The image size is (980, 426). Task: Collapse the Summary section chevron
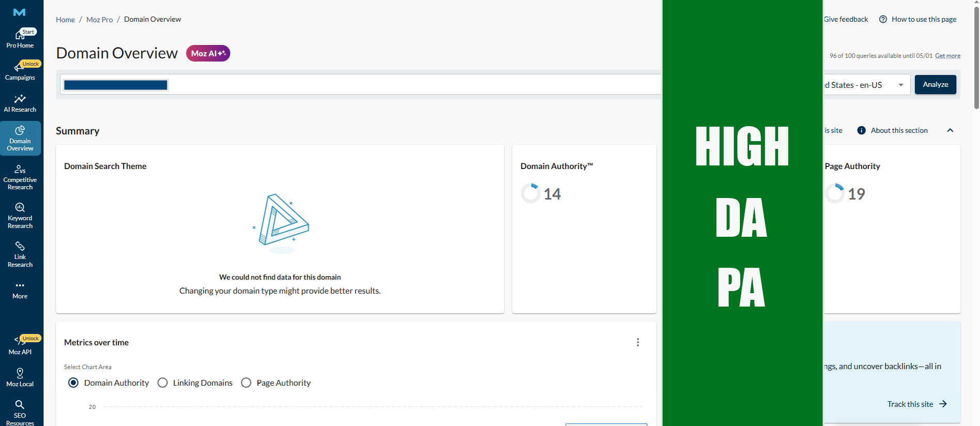click(950, 130)
